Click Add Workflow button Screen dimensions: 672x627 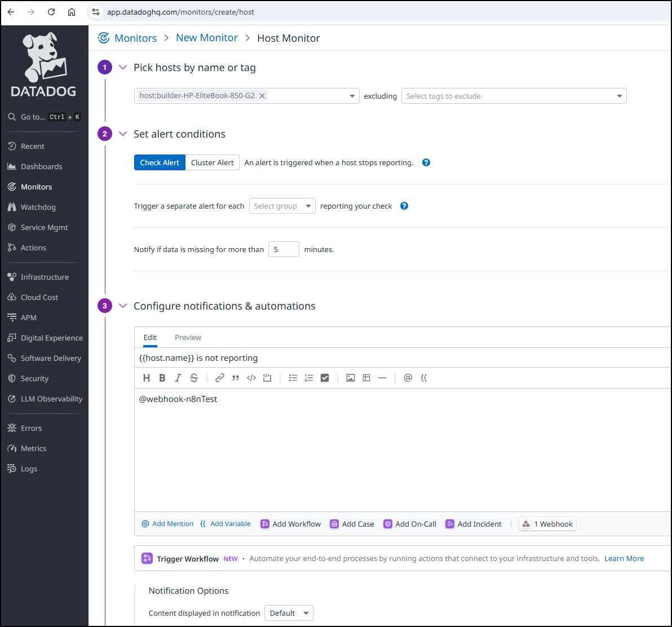[290, 524]
